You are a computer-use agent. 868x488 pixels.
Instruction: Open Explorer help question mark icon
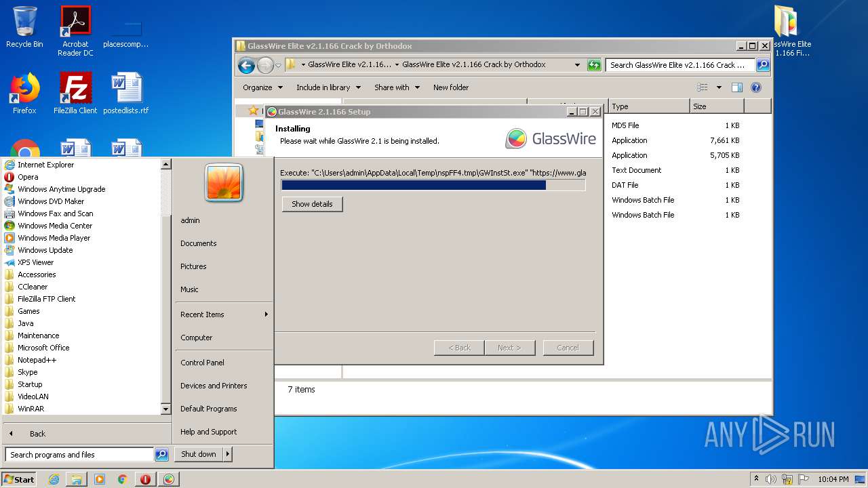click(756, 87)
